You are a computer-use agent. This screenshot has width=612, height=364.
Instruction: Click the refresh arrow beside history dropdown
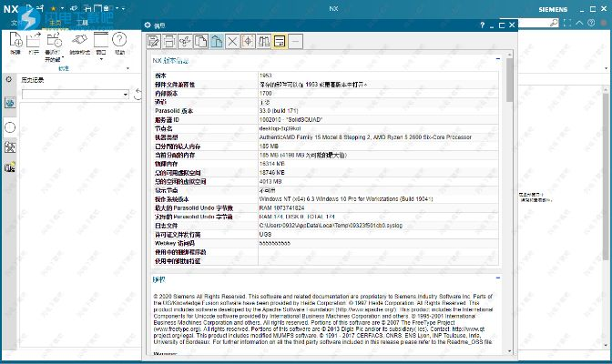click(138, 94)
